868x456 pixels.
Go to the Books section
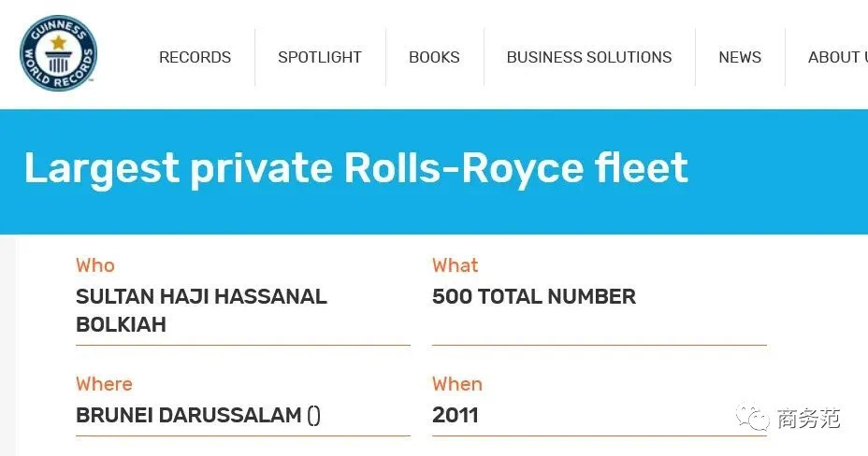click(x=434, y=57)
